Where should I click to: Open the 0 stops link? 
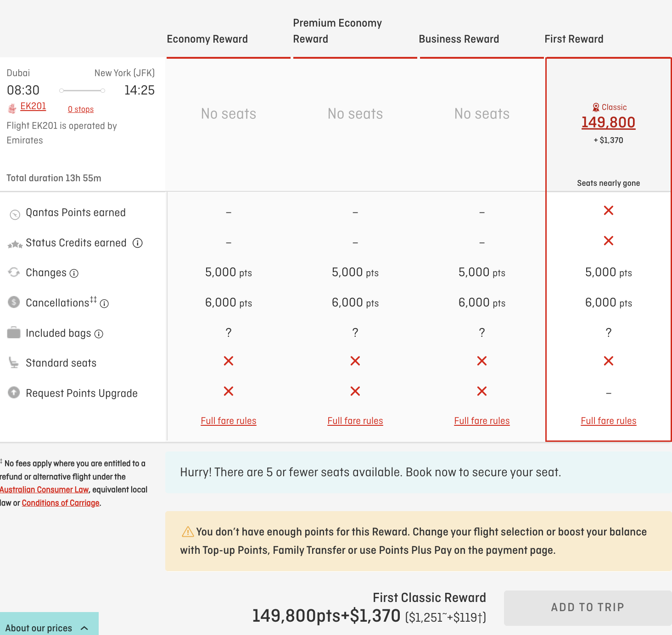81,109
